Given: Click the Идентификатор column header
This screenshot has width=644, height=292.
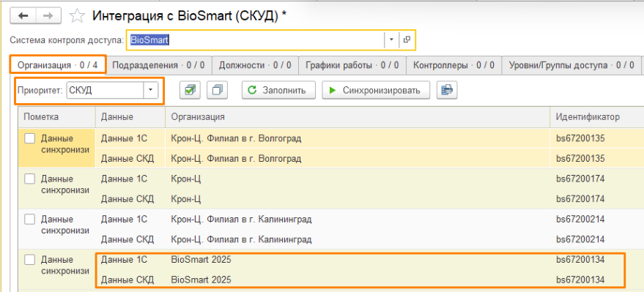Looking at the screenshot, I should pos(588,117).
